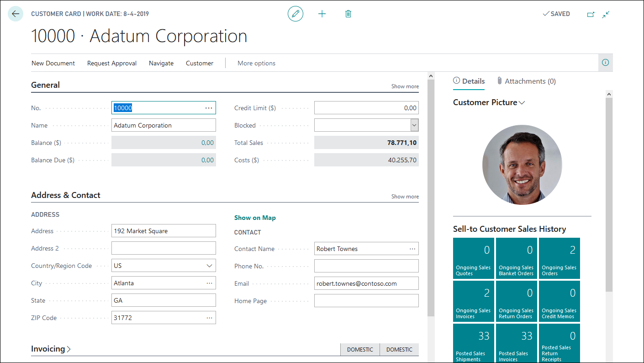Screen dimensions: 644x363
Task: Click the FactBox pane vertical scrollbar
Action: click(609, 194)
